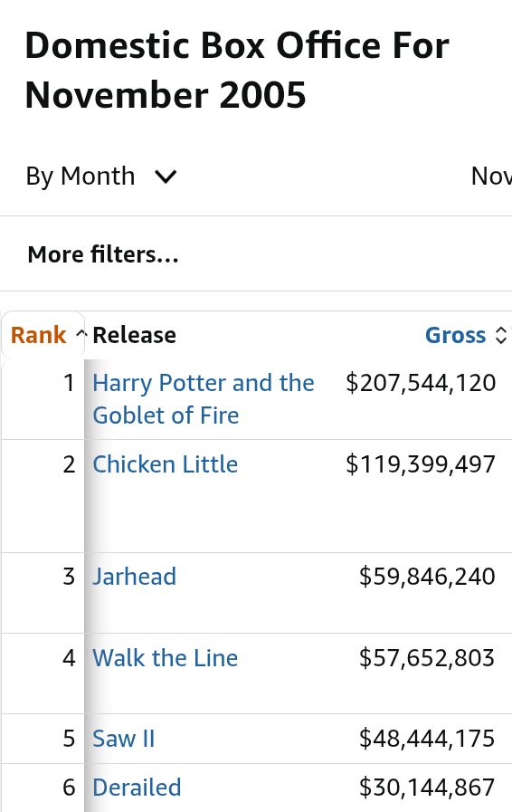
Task: Expand More filters options
Action: click(103, 254)
